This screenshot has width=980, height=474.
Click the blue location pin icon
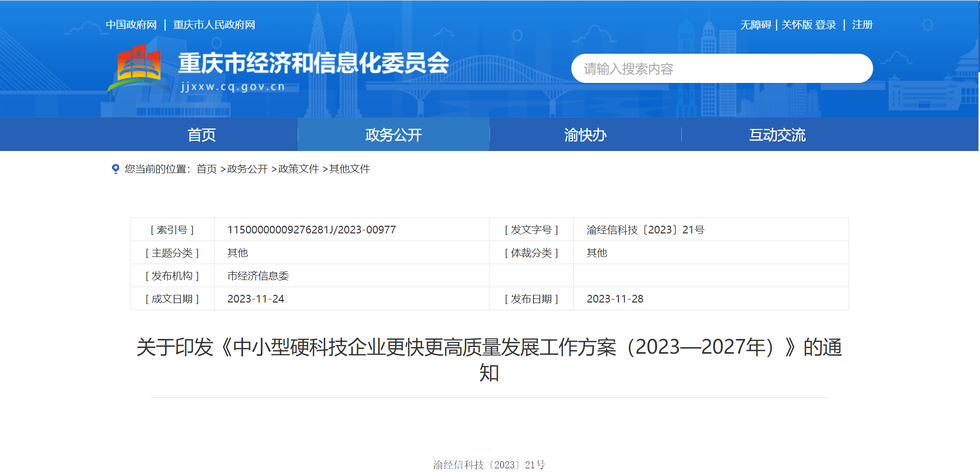click(116, 169)
